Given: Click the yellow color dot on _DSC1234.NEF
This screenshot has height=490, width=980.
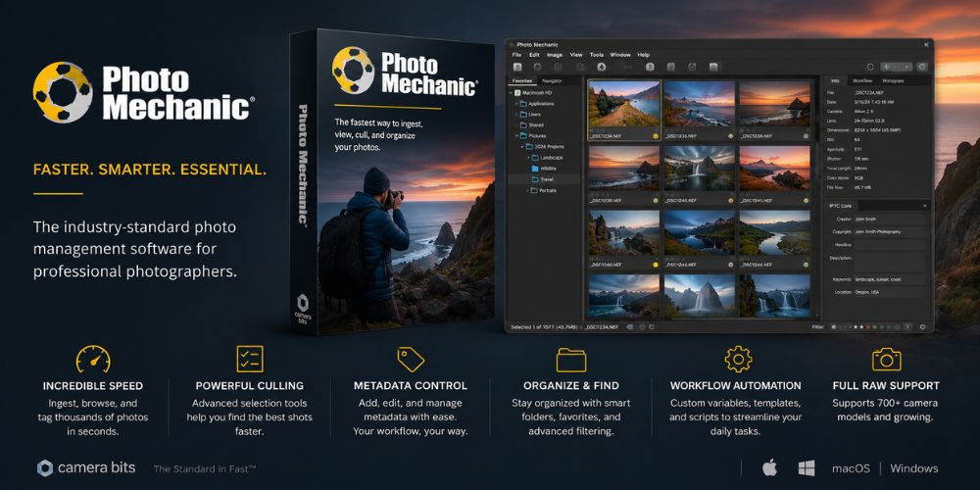Looking at the screenshot, I should 656,136.
